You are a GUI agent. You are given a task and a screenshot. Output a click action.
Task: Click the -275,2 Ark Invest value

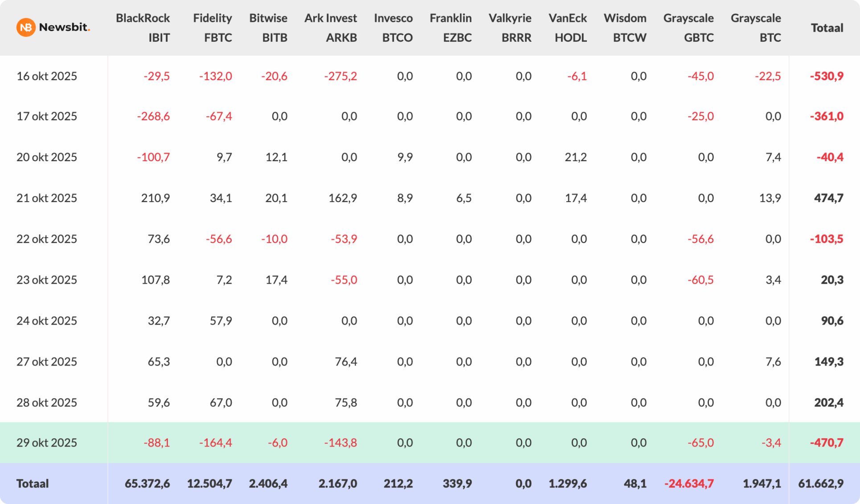pyautogui.click(x=340, y=76)
